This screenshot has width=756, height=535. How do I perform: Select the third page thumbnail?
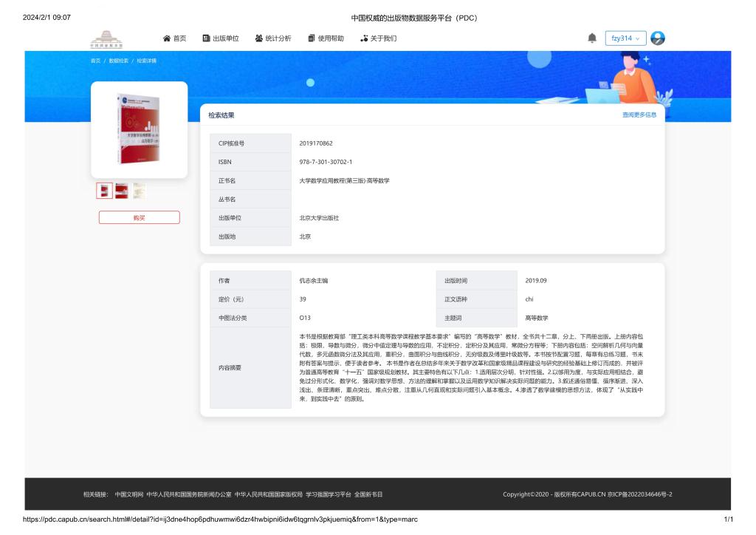(x=139, y=191)
